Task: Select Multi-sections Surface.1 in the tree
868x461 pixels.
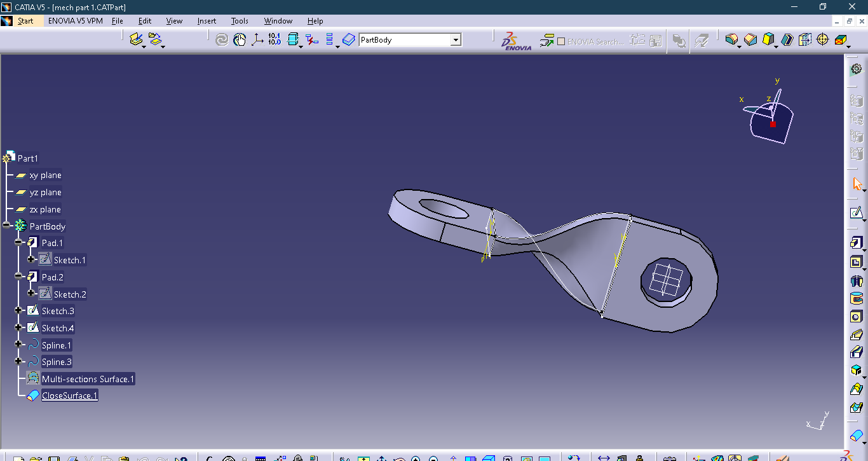Action: (x=88, y=378)
